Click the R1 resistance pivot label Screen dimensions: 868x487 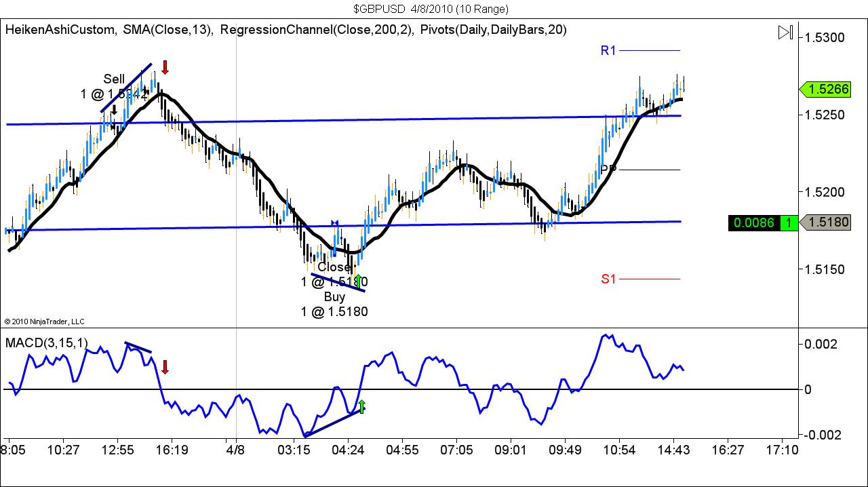click(608, 50)
